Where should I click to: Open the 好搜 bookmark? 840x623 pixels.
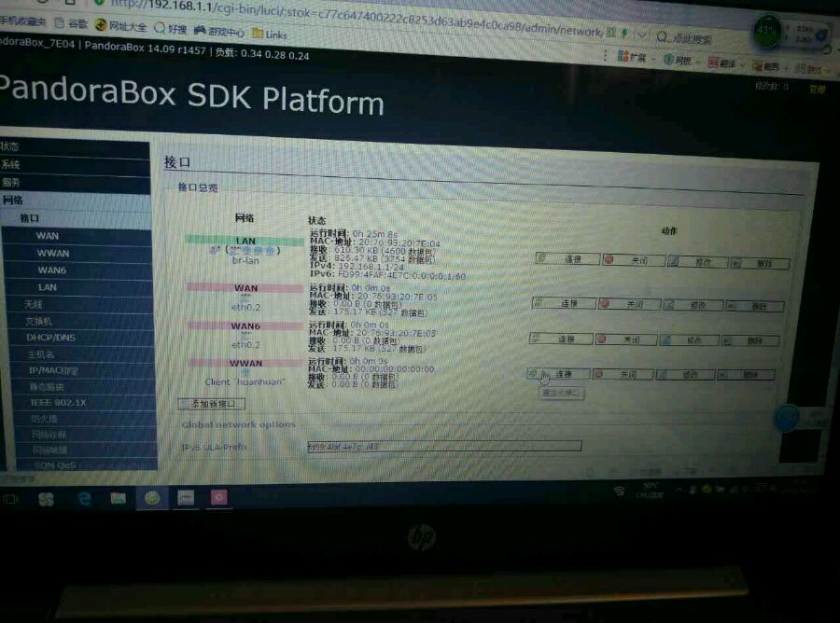pyautogui.click(x=171, y=28)
